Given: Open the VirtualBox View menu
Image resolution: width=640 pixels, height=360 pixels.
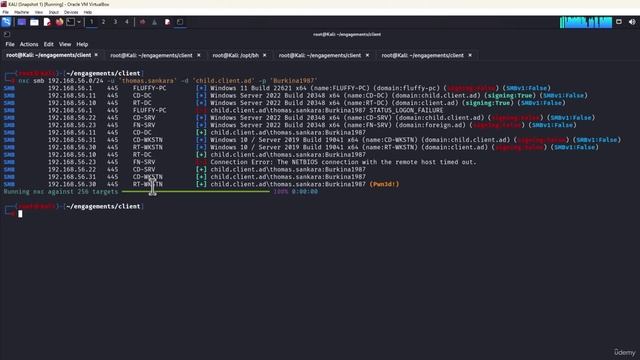Looking at the screenshot, I should click(39, 12).
